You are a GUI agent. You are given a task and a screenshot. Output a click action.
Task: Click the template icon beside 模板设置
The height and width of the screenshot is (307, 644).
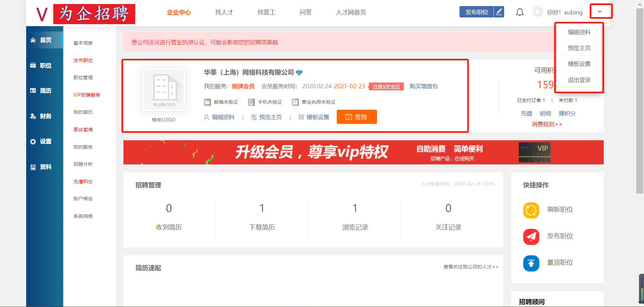click(x=301, y=117)
